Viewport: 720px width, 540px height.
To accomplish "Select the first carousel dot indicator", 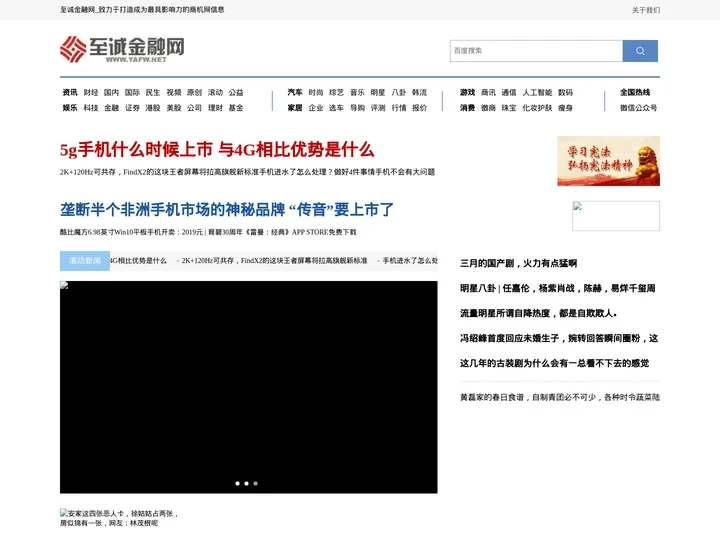I will coord(237,483).
